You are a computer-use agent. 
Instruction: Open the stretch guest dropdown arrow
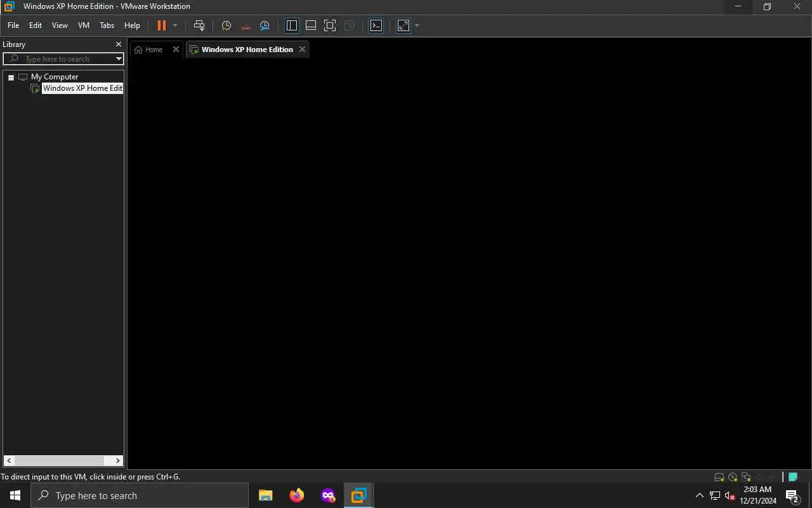tap(417, 25)
